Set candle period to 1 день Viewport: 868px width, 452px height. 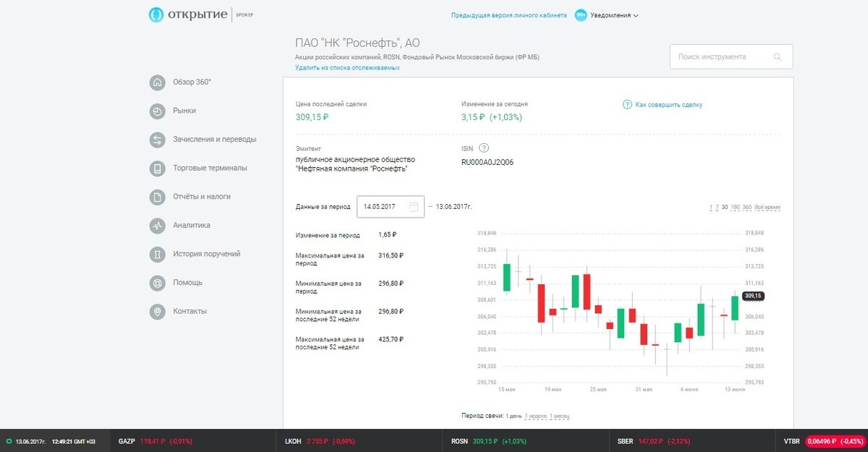pyautogui.click(x=513, y=416)
